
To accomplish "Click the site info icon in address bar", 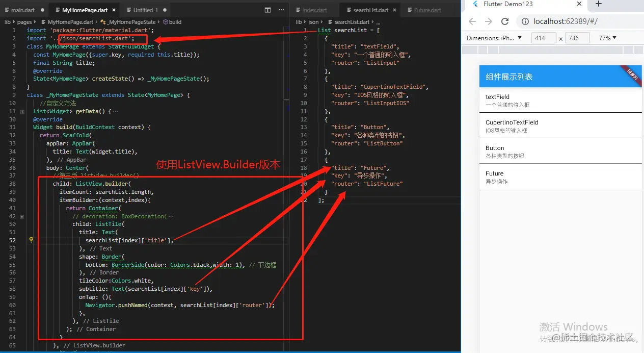I will [x=525, y=21].
